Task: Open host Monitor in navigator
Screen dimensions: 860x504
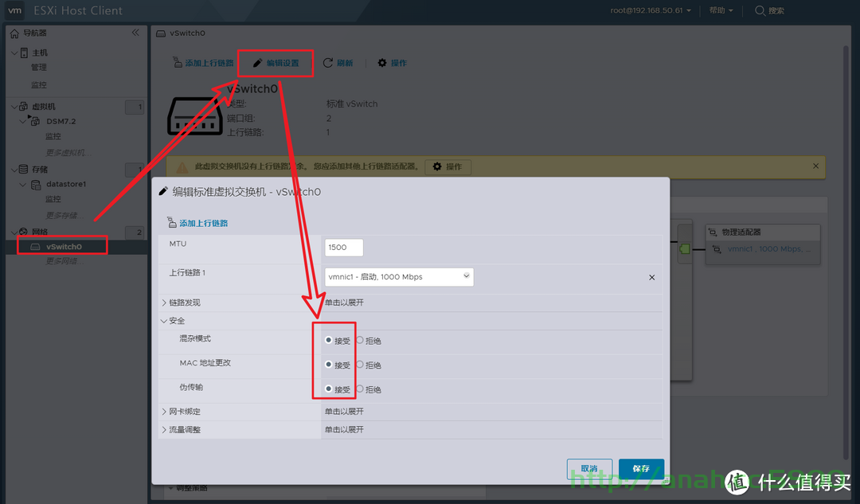Action: 39,84
